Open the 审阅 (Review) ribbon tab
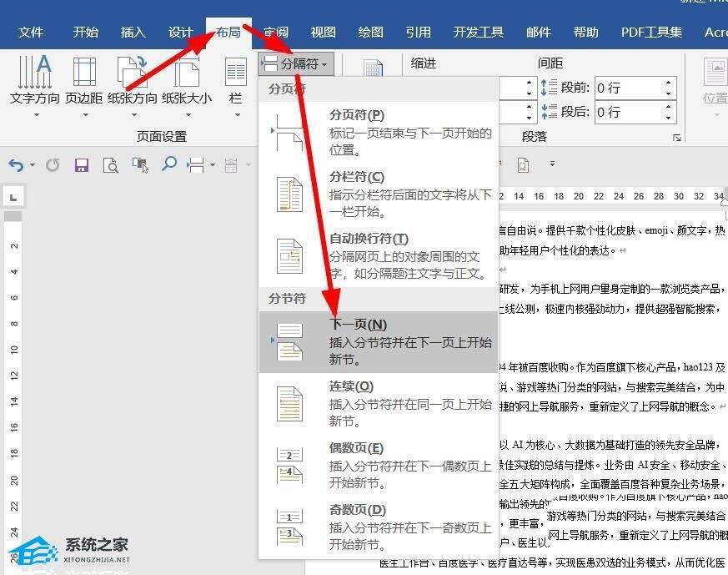The width and height of the screenshot is (728, 575). 275,33
